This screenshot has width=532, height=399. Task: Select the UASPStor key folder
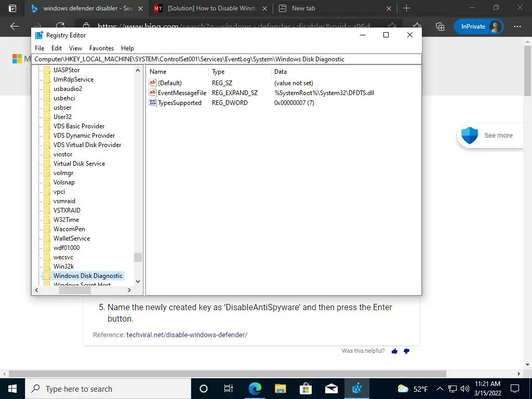pos(66,70)
